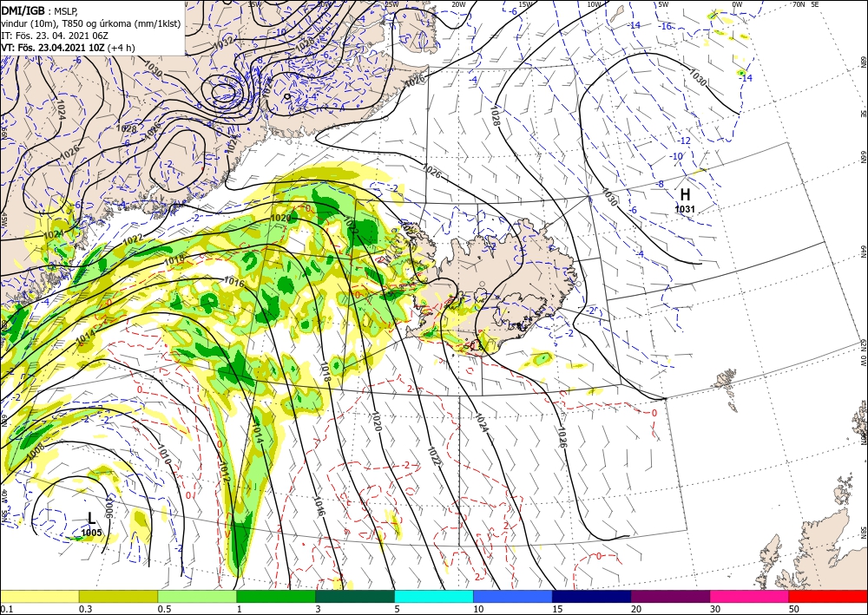Click the "1010" isobar label
Screen dimensions: 868x615
(x=165, y=454)
